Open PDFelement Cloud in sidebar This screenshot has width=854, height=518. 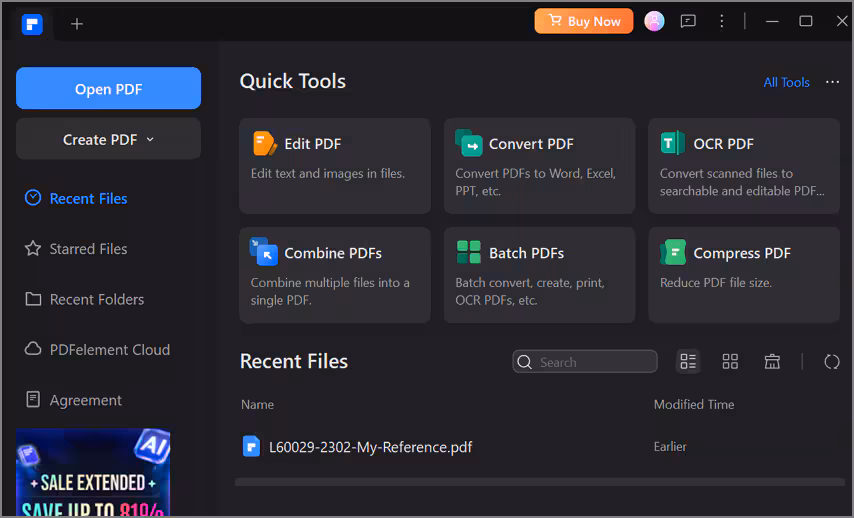[x=97, y=350]
